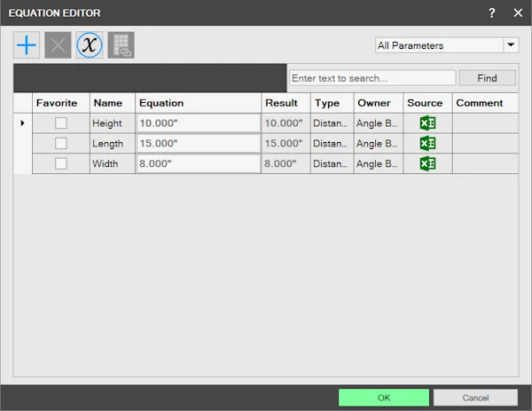Screen dimensions: 532x411
Task: Select the Width name cell
Action: click(x=113, y=163)
